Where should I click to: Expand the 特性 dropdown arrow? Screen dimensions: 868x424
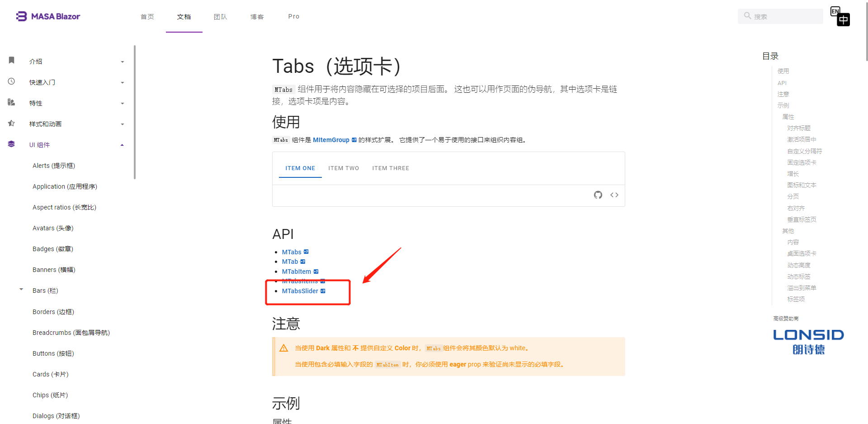pos(123,104)
